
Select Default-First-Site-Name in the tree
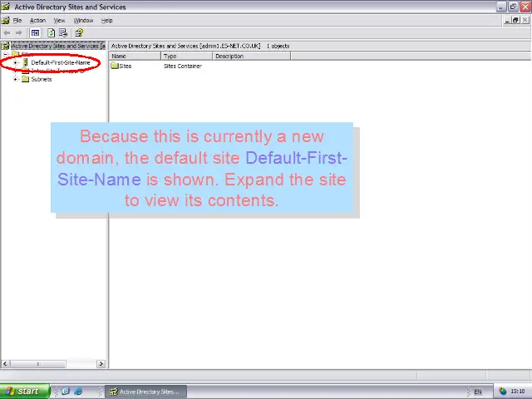(61, 63)
